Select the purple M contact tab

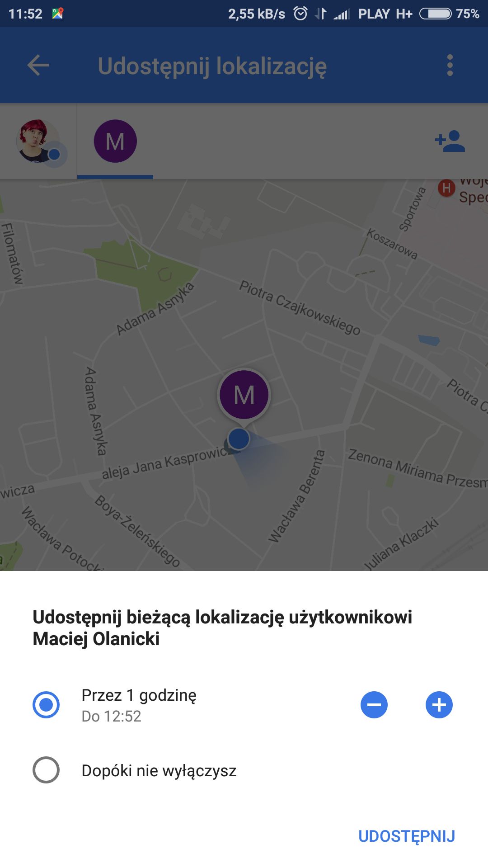115,142
